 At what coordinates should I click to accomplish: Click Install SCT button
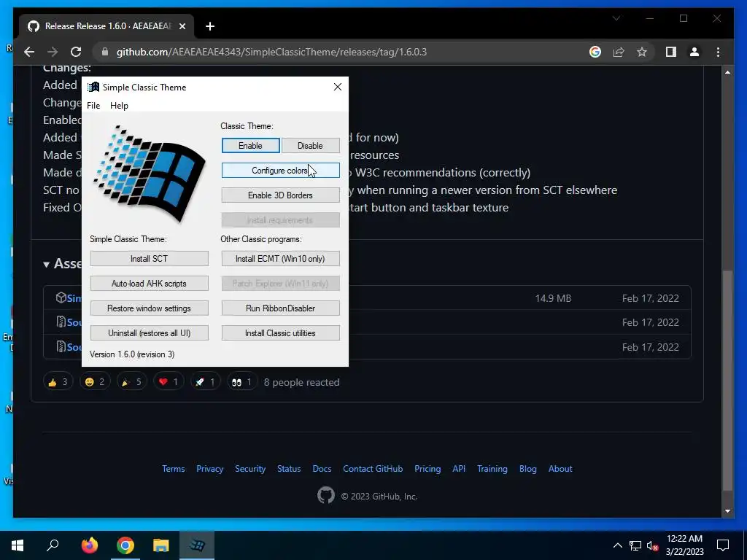[x=149, y=259]
